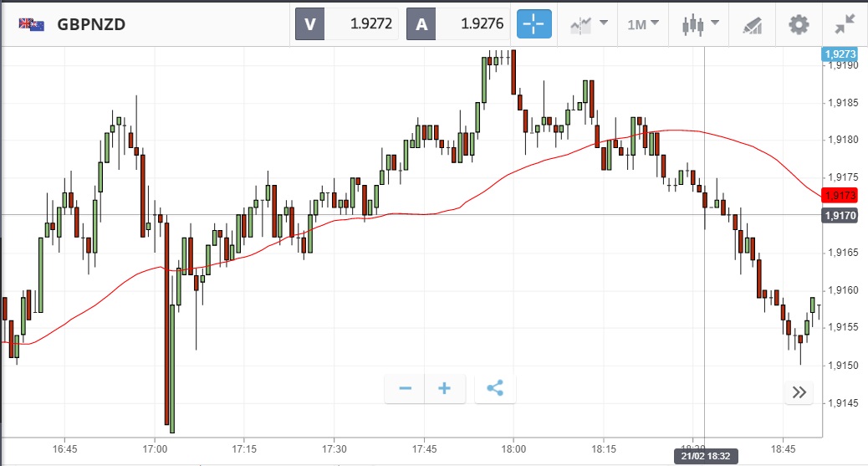This screenshot has width=868, height=466.
Task: Click the 21/02 18:32 time marker
Action: 704,456
